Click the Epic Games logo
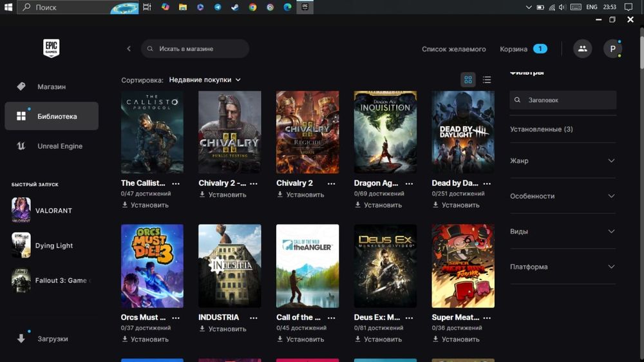The image size is (644, 362). 52,48
